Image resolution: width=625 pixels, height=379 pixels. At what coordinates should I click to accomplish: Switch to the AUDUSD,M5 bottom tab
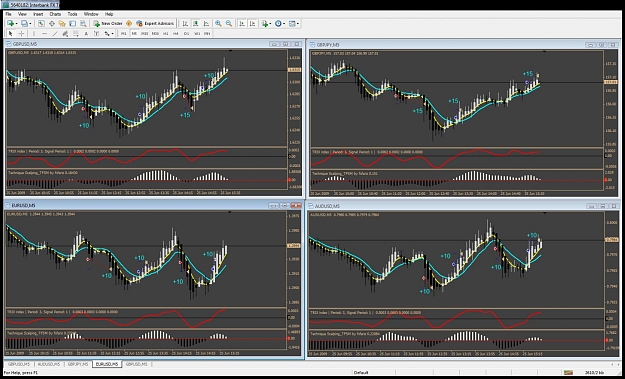click(x=49, y=364)
